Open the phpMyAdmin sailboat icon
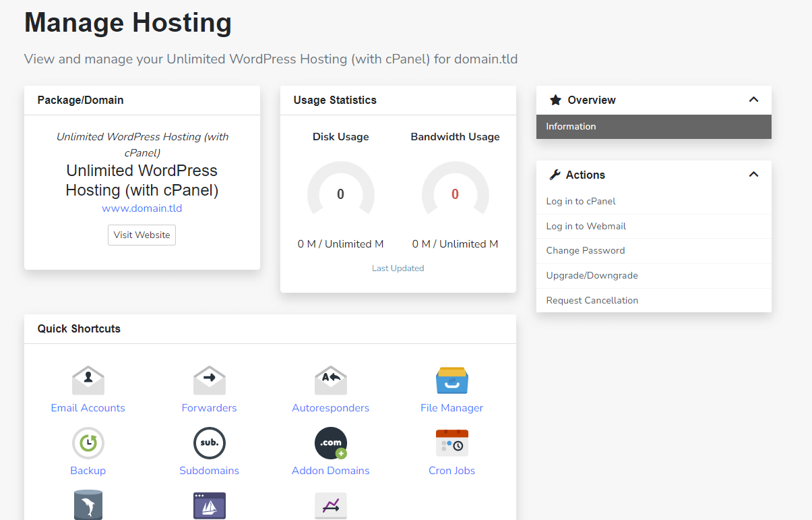 [x=210, y=505]
